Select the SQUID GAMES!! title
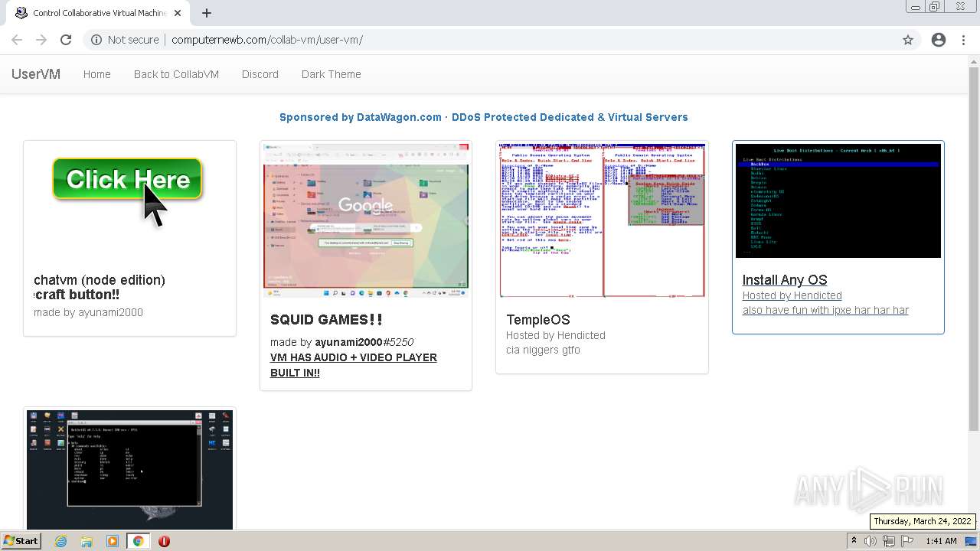This screenshot has height=551, width=980. click(x=326, y=320)
